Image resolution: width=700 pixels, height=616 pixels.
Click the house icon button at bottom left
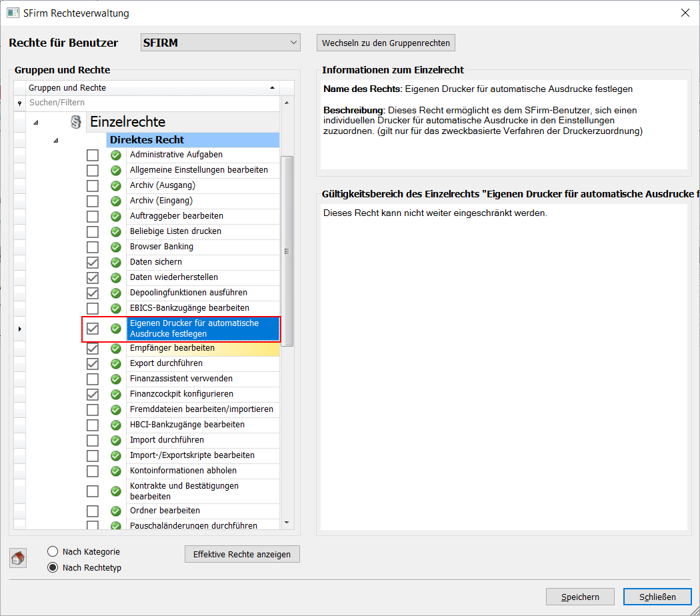(x=18, y=558)
